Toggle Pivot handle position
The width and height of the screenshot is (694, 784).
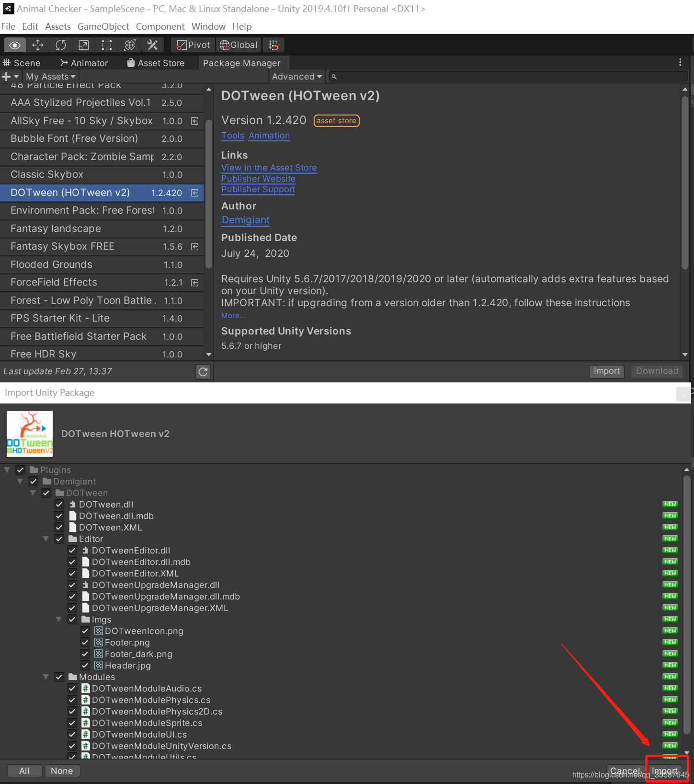tap(193, 45)
